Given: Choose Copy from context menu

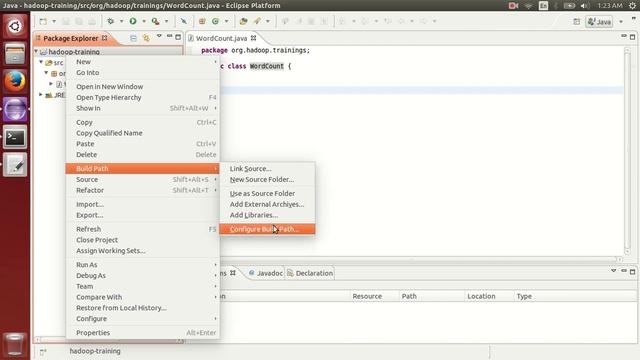Looking at the screenshot, I should [x=142, y=122].
